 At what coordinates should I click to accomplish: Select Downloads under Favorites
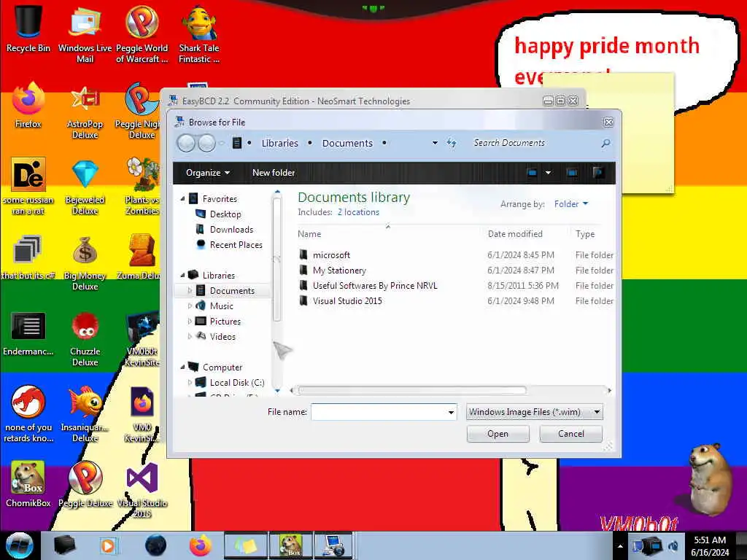(x=231, y=230)
